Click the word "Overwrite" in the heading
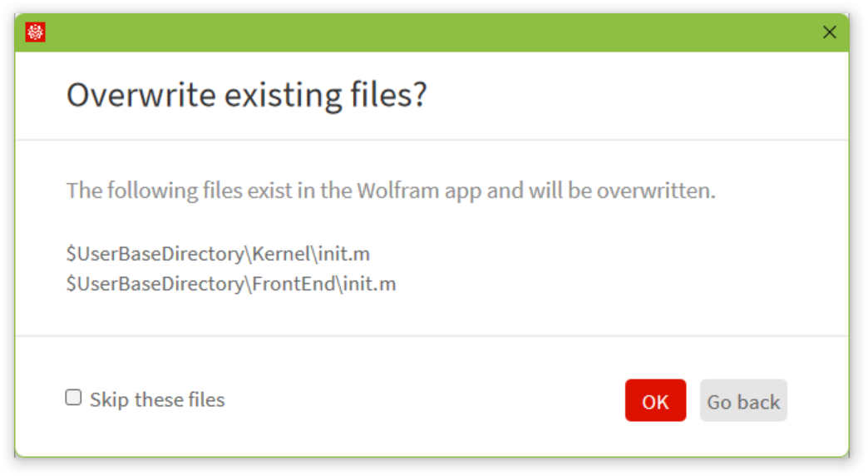This screenshot has height=476, width=868. (141, 95)
